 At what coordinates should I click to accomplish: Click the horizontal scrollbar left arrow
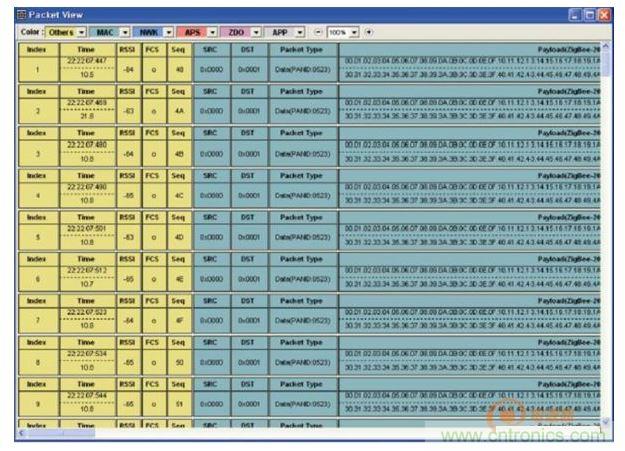(23, 433)
